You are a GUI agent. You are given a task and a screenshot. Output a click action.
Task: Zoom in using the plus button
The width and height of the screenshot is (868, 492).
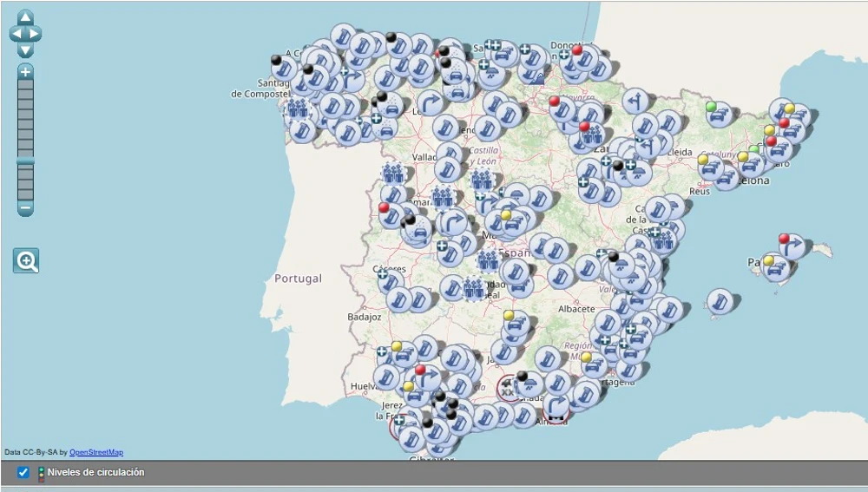tap(25, 72)
